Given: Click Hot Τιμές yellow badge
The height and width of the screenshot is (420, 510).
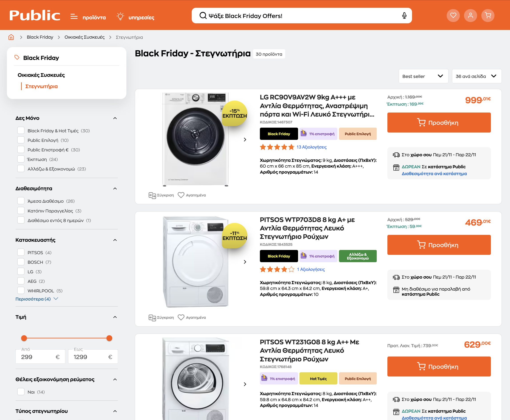Looking at the screenshot, I should tap(318, 378).
